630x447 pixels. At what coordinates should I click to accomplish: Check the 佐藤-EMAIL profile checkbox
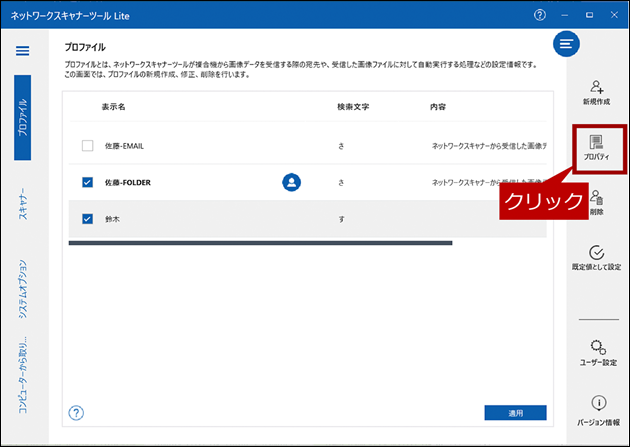pos(87,146)
